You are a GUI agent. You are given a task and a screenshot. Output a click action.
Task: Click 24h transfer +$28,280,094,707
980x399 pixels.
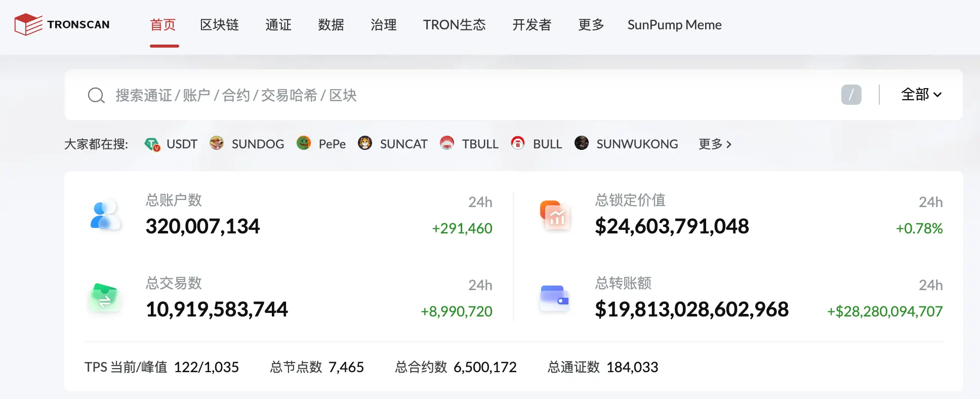coord(885,311)
